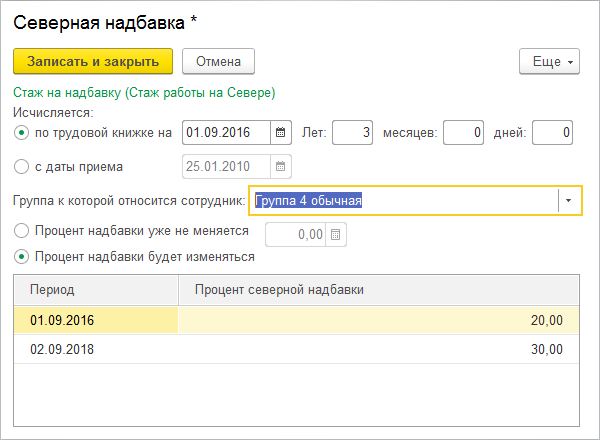Viewport: 600px width, 440px height.
Task: Sort by the 'Период' column header
Action: [x=96, y=289]
